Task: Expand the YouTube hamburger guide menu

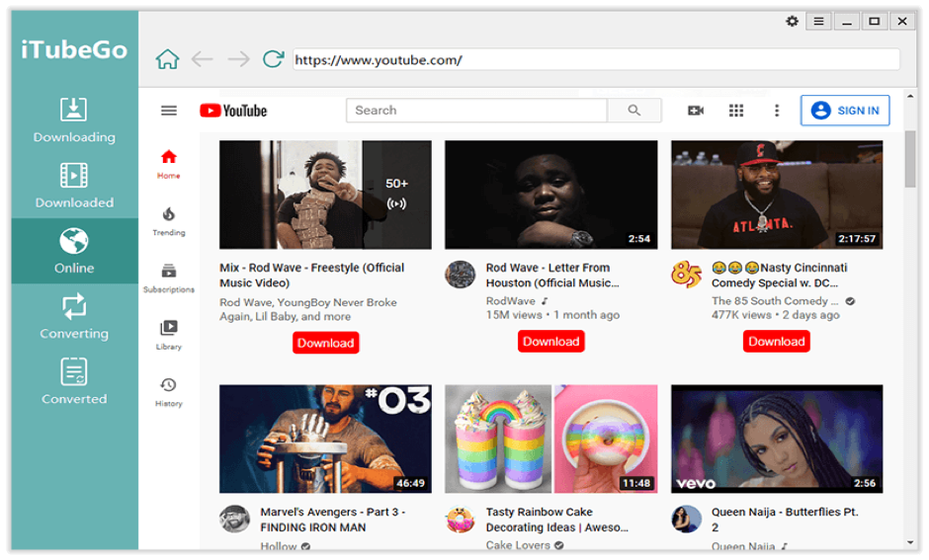Action: tap(169, 111)
